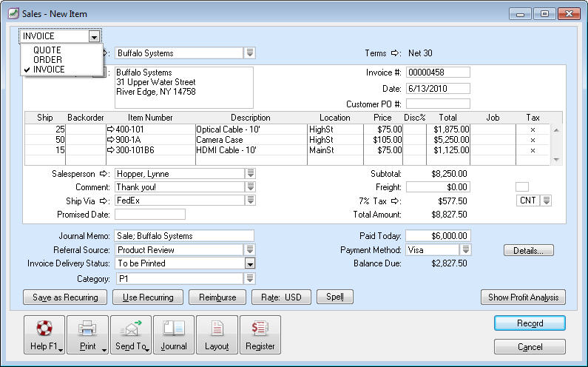Click the Invoice # field
Screen dimensions: 588x367
click(438, 73)
